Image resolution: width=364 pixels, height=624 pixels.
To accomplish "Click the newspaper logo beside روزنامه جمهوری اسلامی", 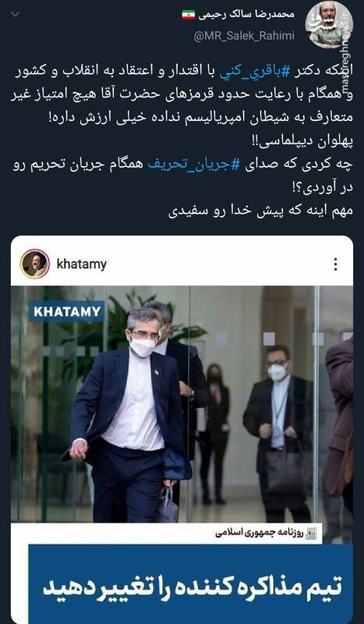I will click(x=311, y=534).
